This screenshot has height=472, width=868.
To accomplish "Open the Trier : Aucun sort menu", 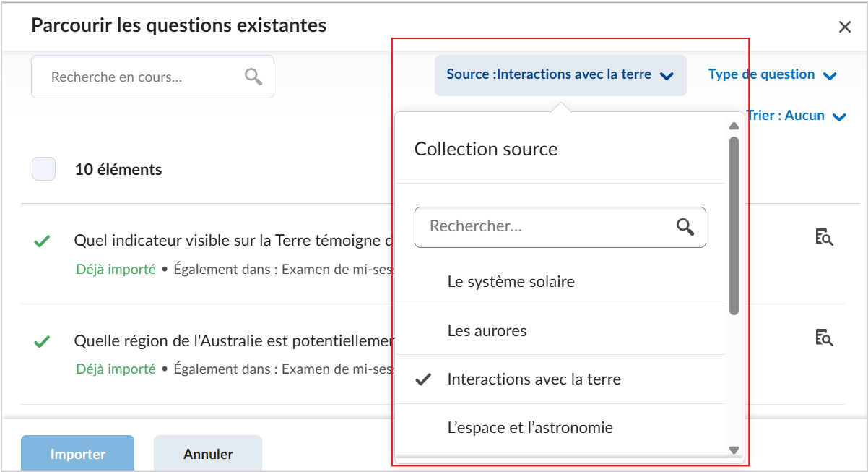I will coord(796,116).
